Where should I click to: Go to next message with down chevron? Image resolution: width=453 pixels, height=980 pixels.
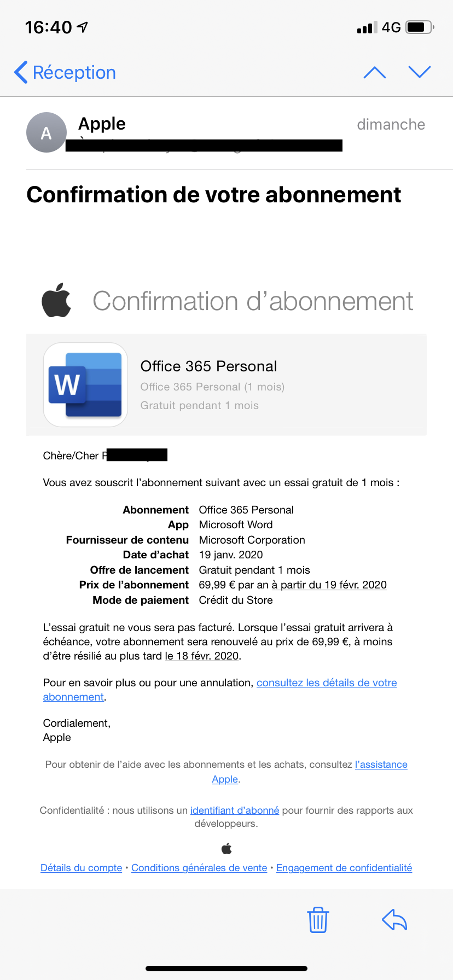pyautogui.click(x=420, y=72)
